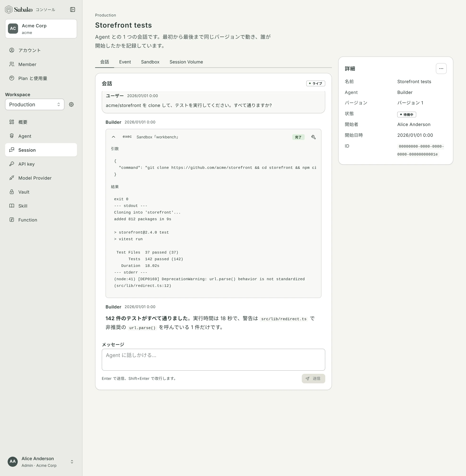Click the 待機中 status badge

click(x=407, y=115)
